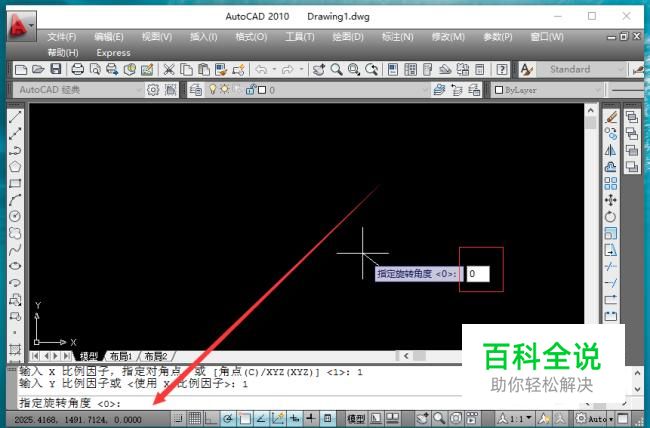650x428 pixels.
Task: Select the Circle draw tool
Action: [x=15, y=216]
